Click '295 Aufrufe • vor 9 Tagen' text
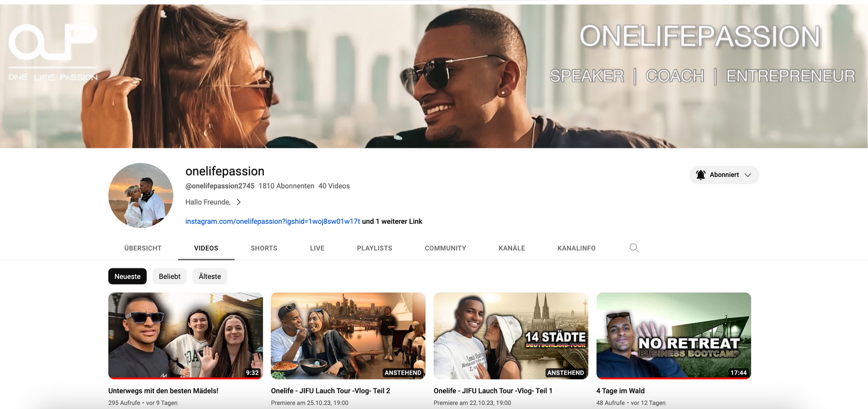The width and height of the screenshot is (868, 409). (143, 403)
